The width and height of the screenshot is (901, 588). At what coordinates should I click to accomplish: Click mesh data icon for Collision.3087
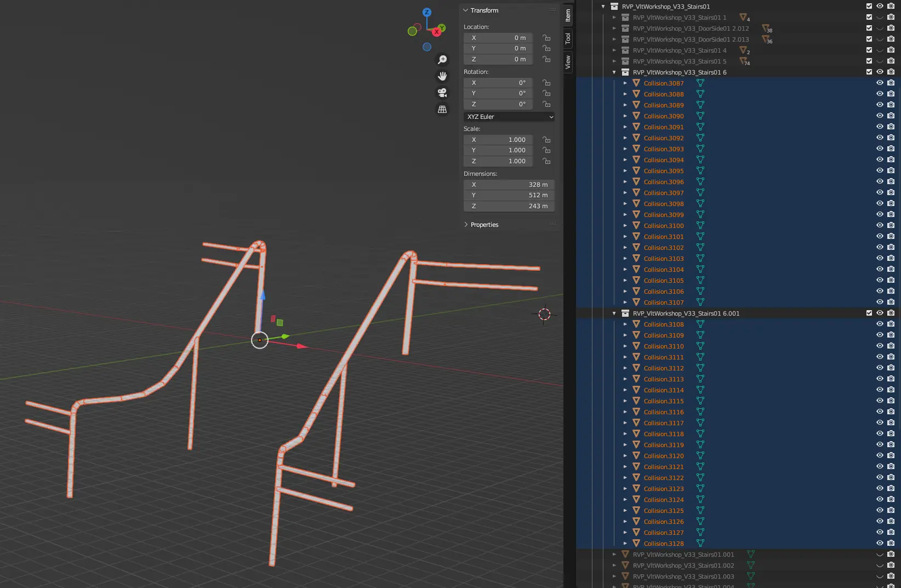700,83
